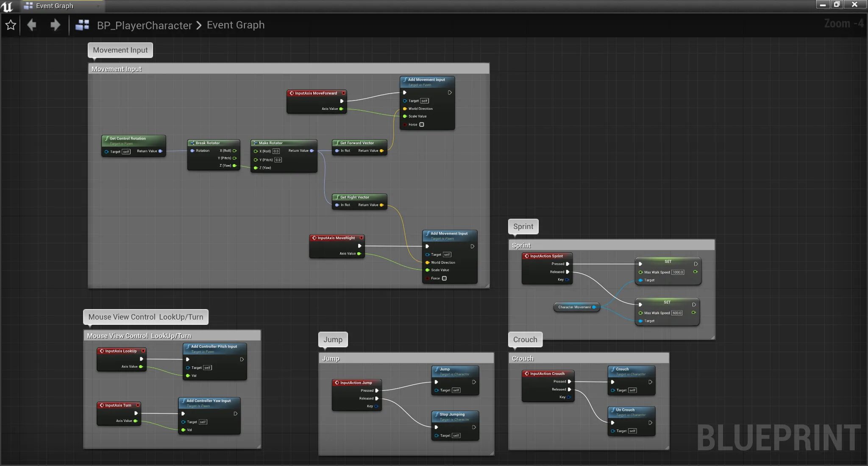Select the Character Movement variable node

(x=576, y=307)
